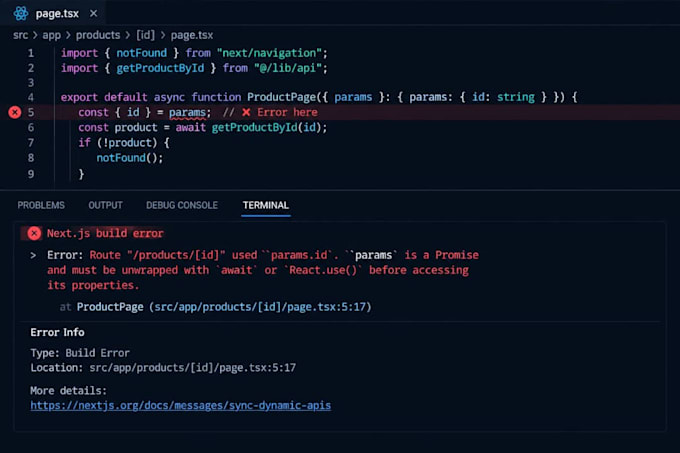Expand the terminal error message chevron
Screen dimensions: 680x453
(33, 255)
